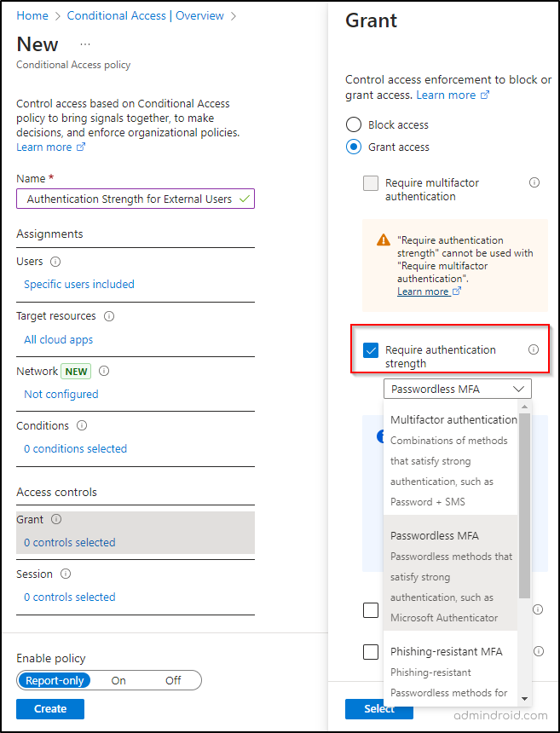Image resolution: width=560 pixels, height=733 pixels.
Task: Select the Block access radio button
Action: 354,124
